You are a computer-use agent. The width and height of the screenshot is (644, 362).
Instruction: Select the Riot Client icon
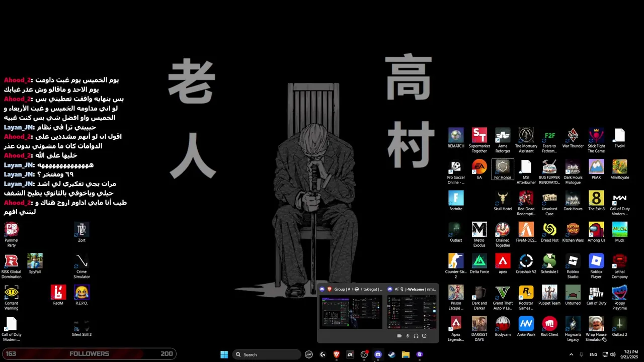pyautogui.click(x=549, y=327)
